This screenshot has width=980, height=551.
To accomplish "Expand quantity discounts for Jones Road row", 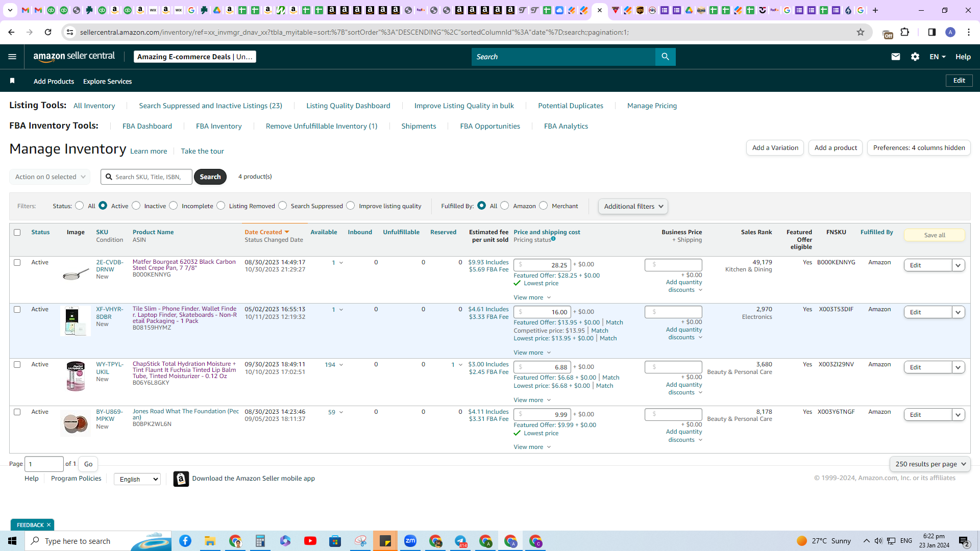I will tap(684, 436).
